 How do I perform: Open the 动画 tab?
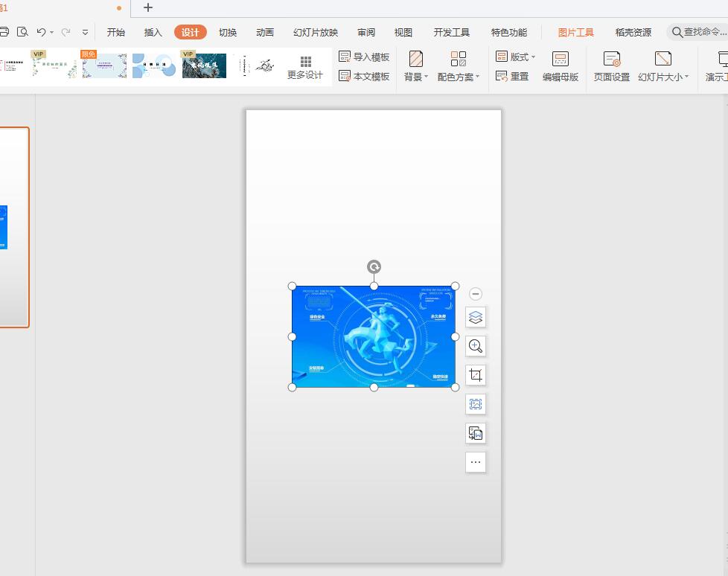click(265, 33)
